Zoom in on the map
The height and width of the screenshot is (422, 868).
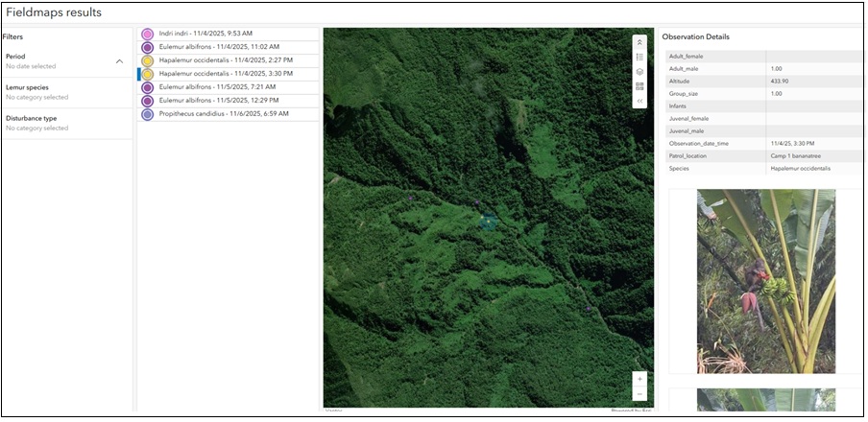point(639,379)
